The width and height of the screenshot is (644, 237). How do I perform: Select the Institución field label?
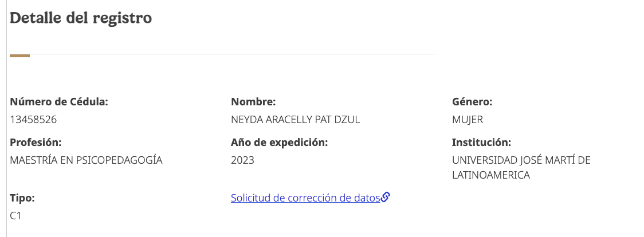point(481,143)
